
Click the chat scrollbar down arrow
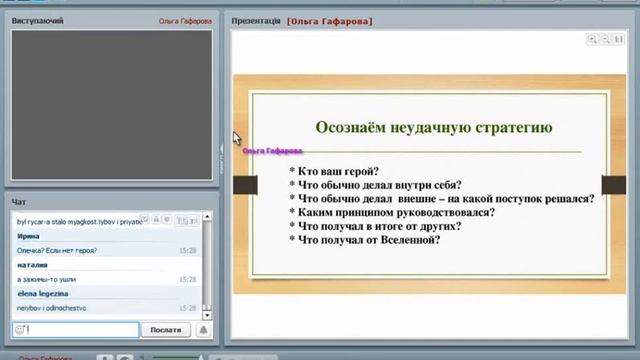207,315
